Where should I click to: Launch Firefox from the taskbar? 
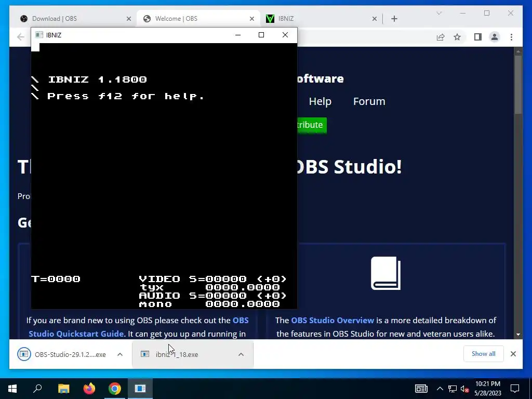pos(89,389)
